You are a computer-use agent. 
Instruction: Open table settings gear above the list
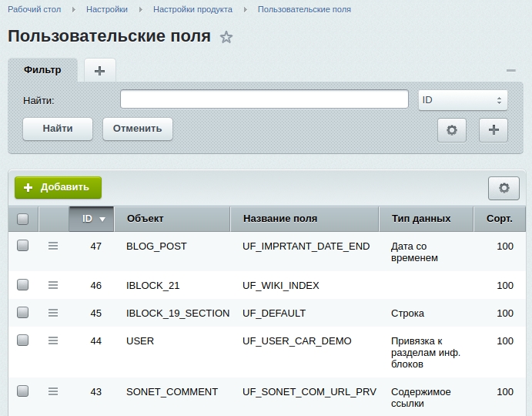click(504, 188)
